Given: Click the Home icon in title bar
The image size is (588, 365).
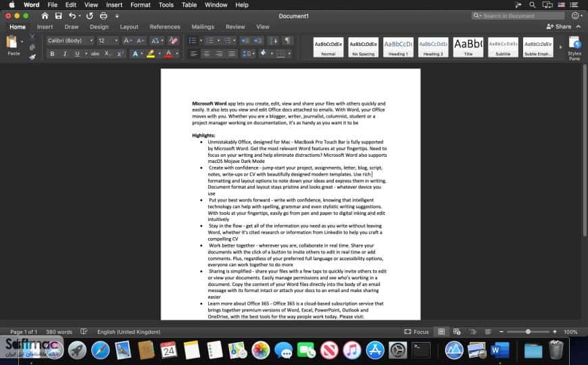Looking at the screenshot, I should (45, 16).
